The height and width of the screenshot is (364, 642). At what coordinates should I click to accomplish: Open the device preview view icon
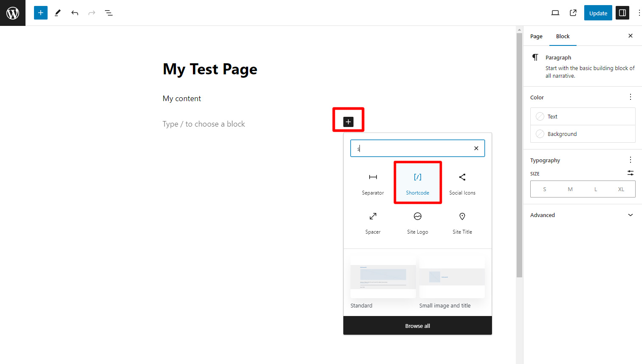555,13
